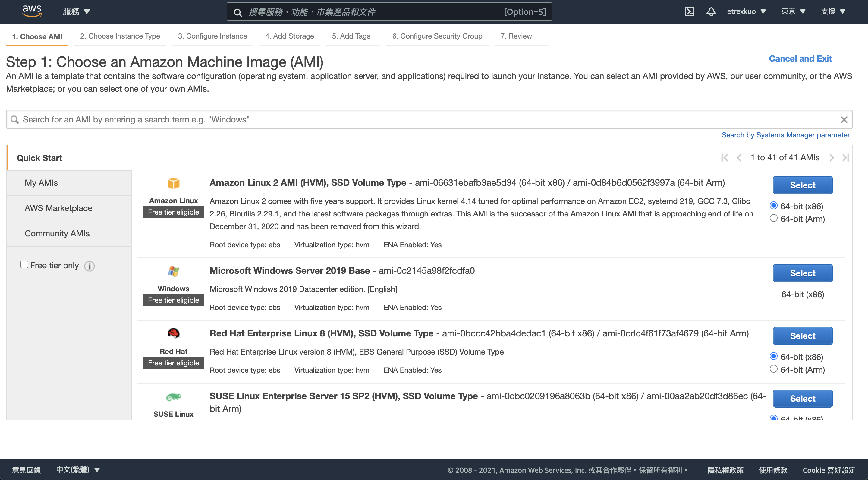Go to previous page of AMIs
The height and width of the screenshot is (480, 868).
(739, 158)
